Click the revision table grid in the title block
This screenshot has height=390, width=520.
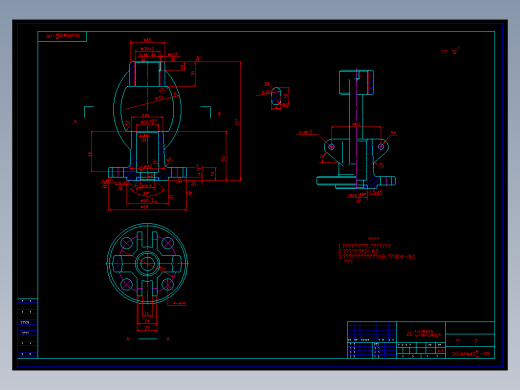[x=372, y=332]
